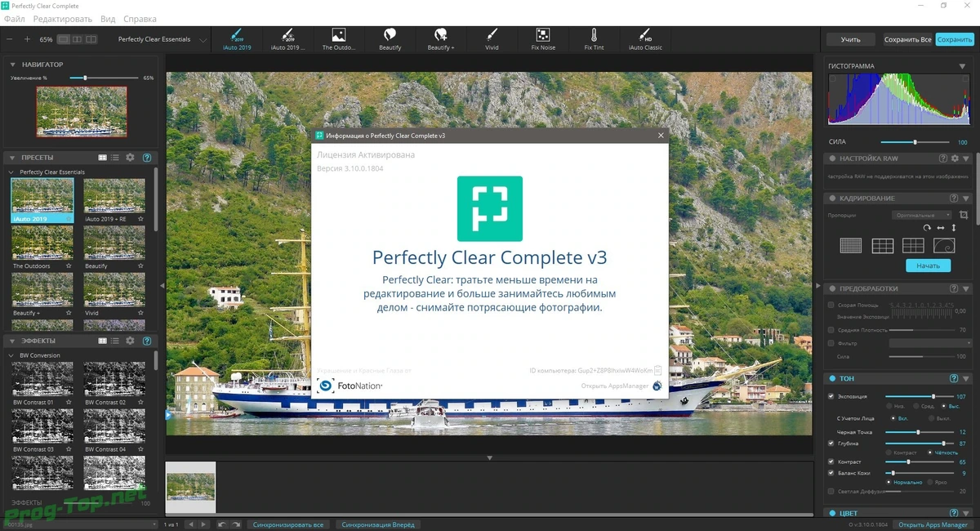Select the Чёткость radio option
The width and height of the screenshot is (980, 531).
click(x=930, y=452)
